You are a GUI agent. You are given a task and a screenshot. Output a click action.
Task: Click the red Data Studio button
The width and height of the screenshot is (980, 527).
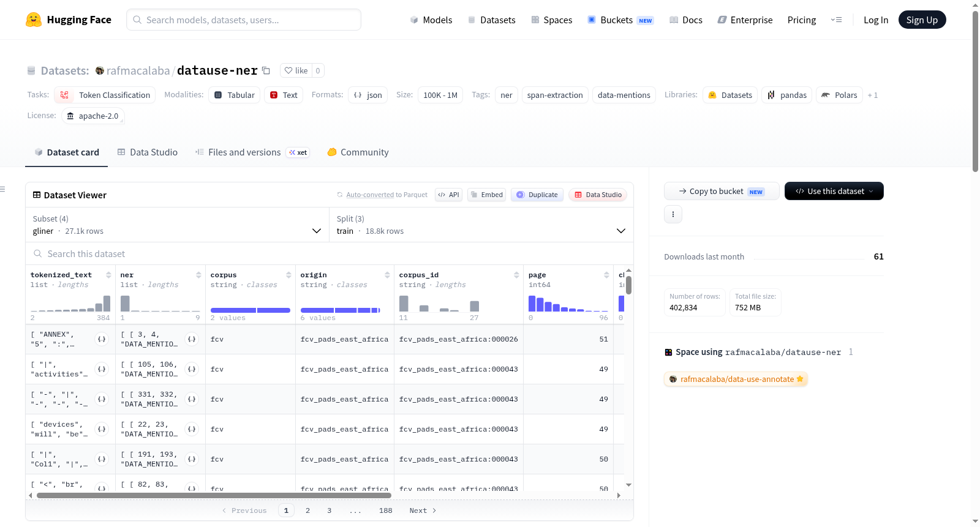(x=598, y=195)
